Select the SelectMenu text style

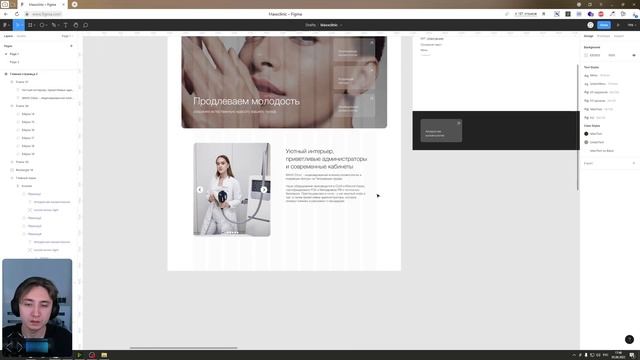tap(598, 84)
